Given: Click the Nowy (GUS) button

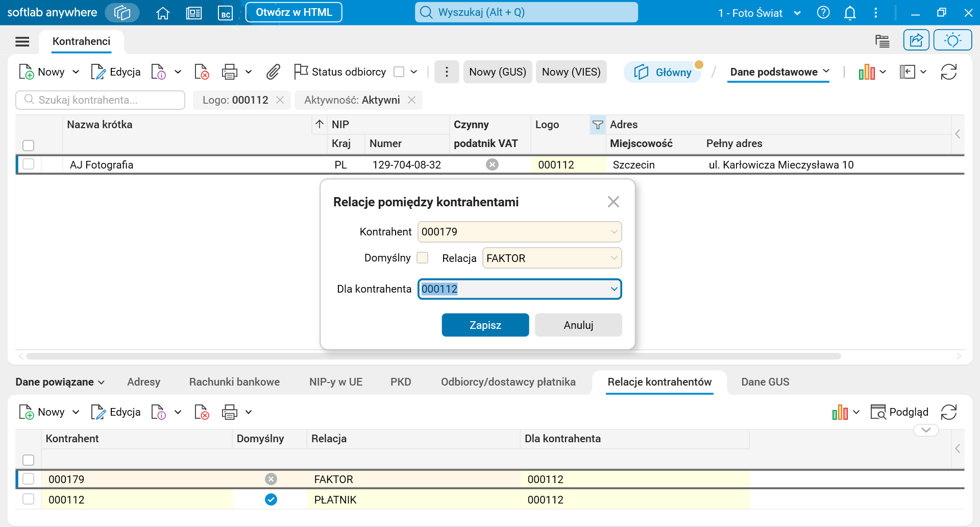Looking at the screenshot, I should pos(498,72).
